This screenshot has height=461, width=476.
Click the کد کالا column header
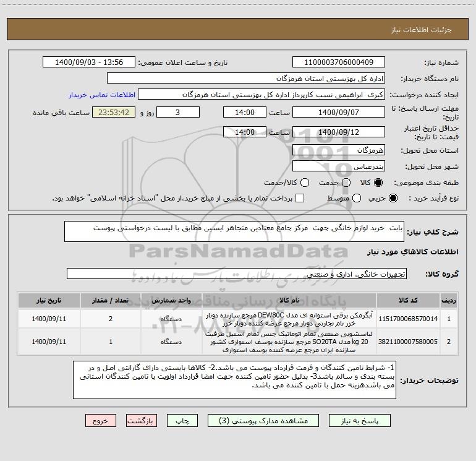point(408,301)
